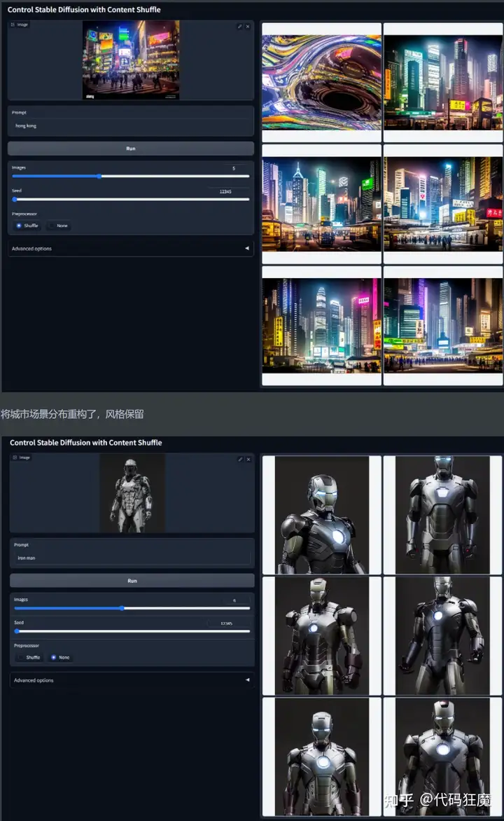The width and height of the screenshot is (504, 821).
Task: Click the pencil edit icon on the Shibuya input image
Action: [x=239, y=26]
